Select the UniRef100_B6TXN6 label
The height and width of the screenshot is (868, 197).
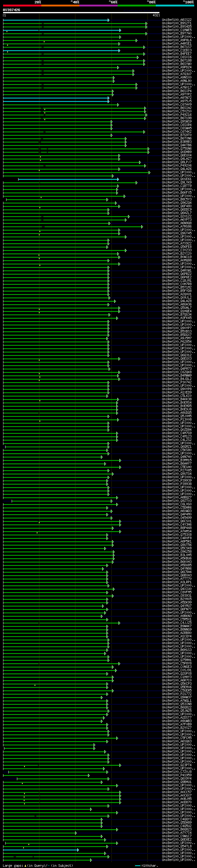(x=177, y=138)
